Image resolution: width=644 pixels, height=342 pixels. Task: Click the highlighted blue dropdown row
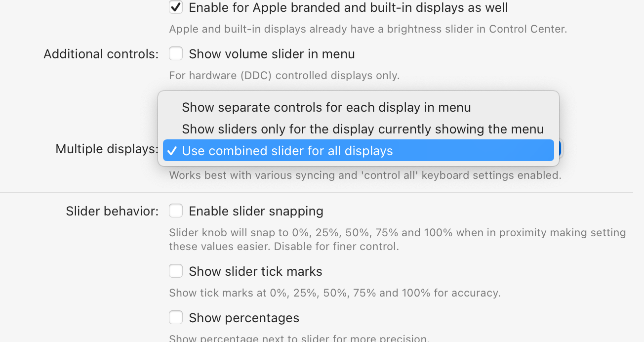click(x=359, y=150)
